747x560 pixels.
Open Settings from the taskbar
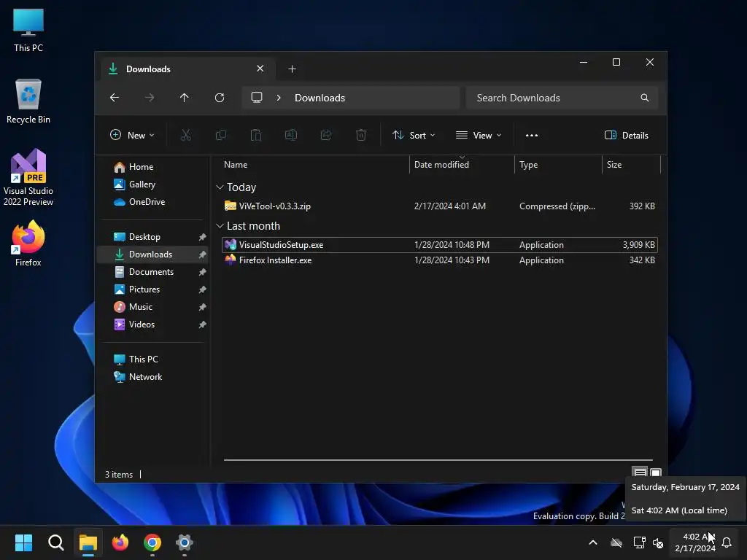(185, 542)
